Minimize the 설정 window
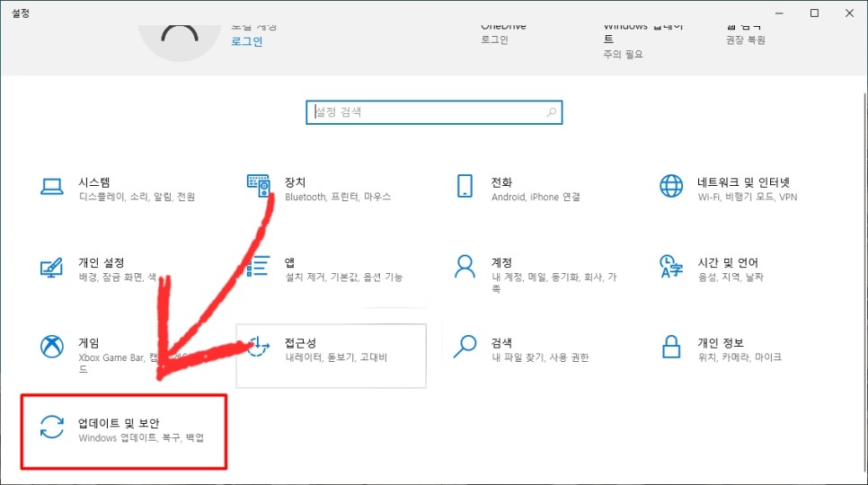Image resolution: width=868 pixels, height=485 pixels. pyautogui.click(x=779, y=13)
